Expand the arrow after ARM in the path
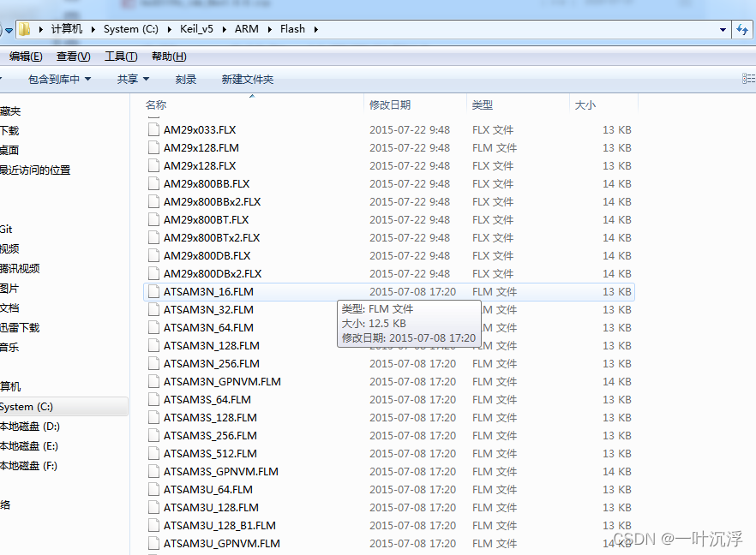The height and width of the screenshot is (555, 756). coord(269,29)
